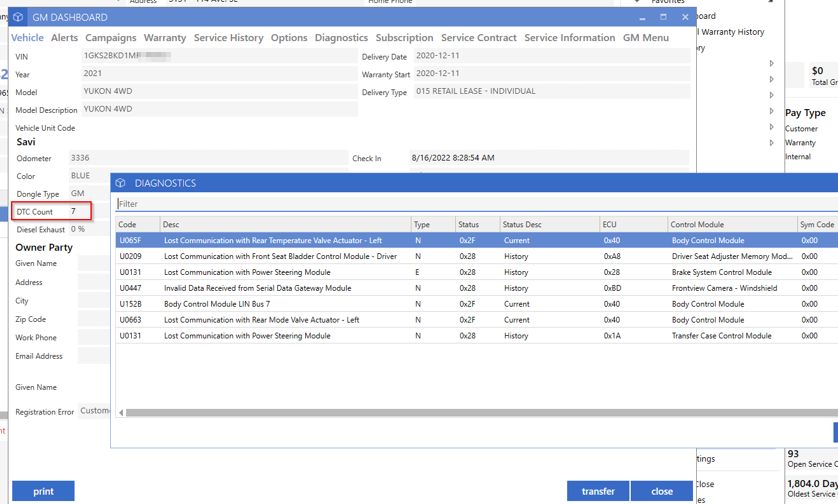
Task: Go to the Options tab
Action: (x=289, y=37)
